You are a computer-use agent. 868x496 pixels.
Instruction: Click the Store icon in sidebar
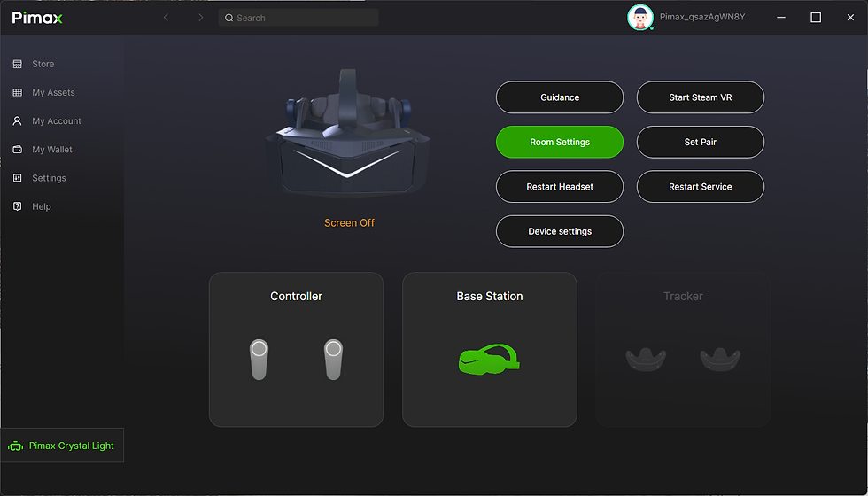(x=17, y=64)
